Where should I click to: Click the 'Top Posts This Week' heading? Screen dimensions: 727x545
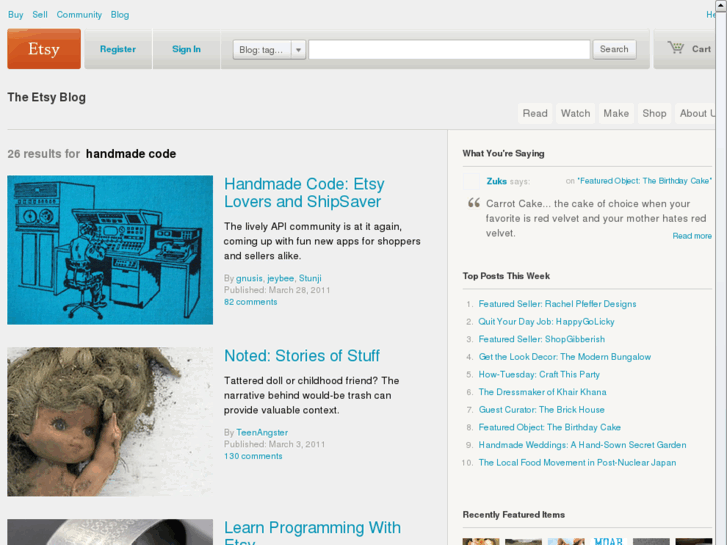(506, 276)
